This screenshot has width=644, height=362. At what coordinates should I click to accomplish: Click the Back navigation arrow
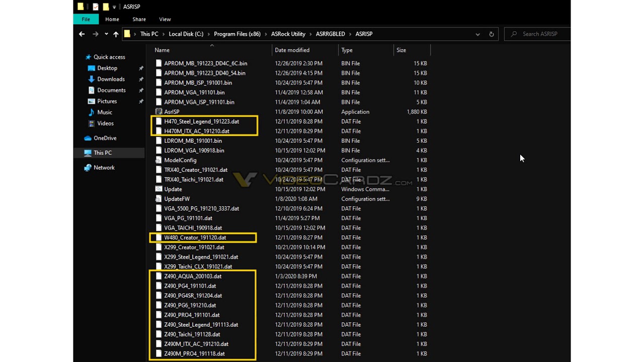tap(82, 34)
